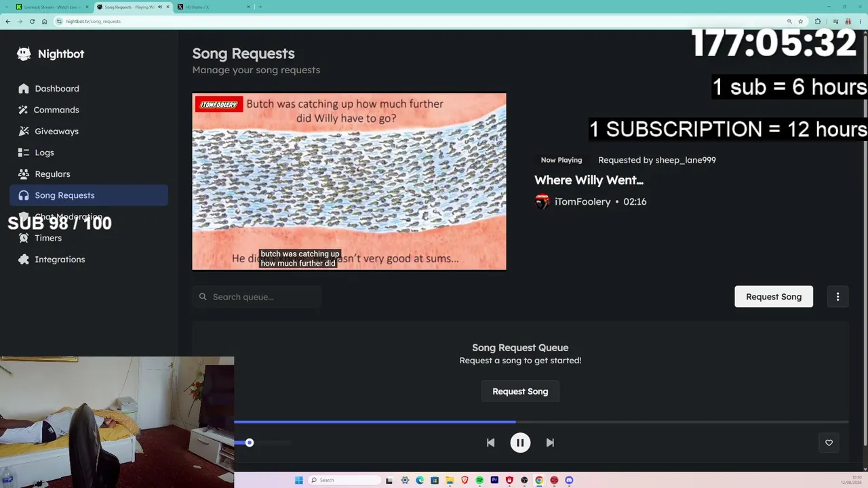Click the browser home button
The width and height of the screenshot is (868, 488).
click(x=45, y=22)
